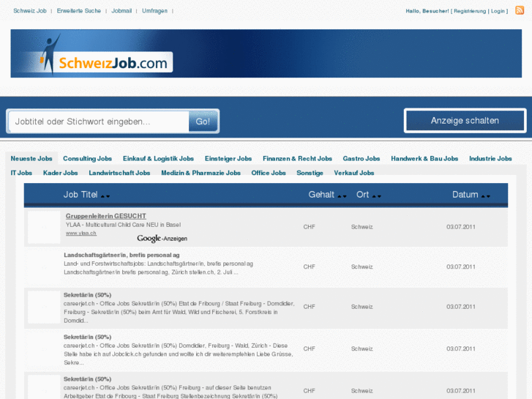Sort by Gehalt using its arrows
Screen dimensions: 532x399
pos(342,196)
